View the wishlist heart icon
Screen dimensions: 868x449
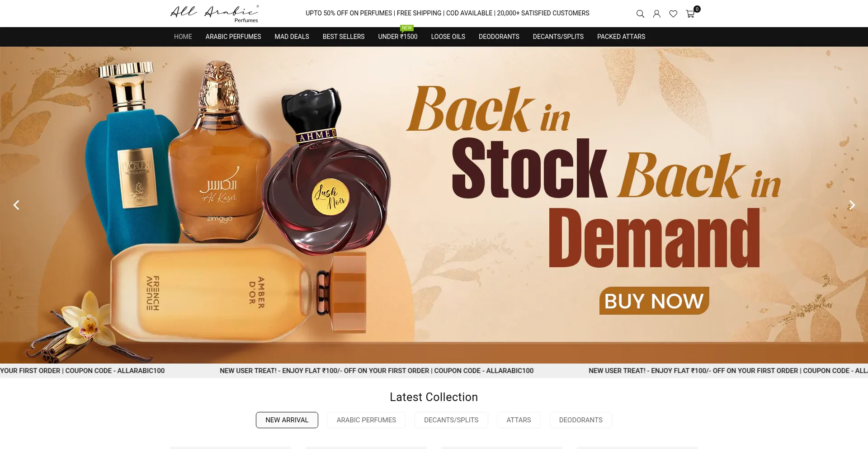tap(673, 14)
